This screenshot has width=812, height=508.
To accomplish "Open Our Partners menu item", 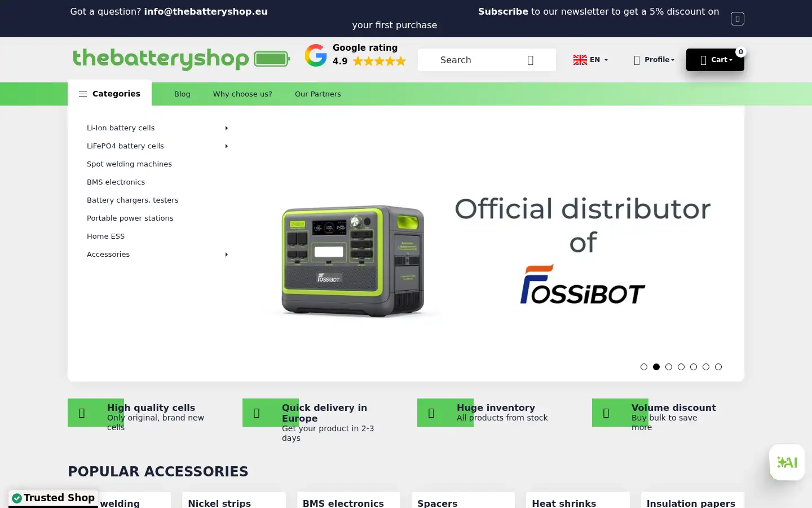I will coord(318,94).
